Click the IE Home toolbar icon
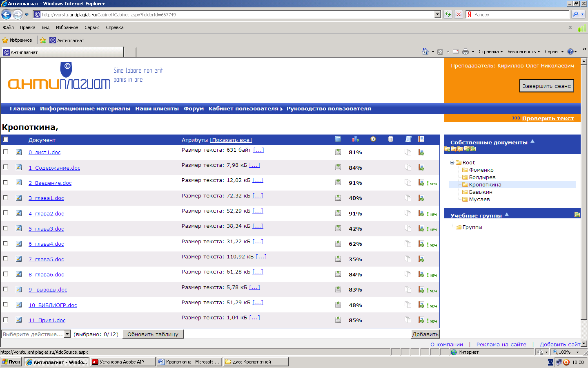Image resolution: width=588 pixels, height=368 pixels. point(425,52)
